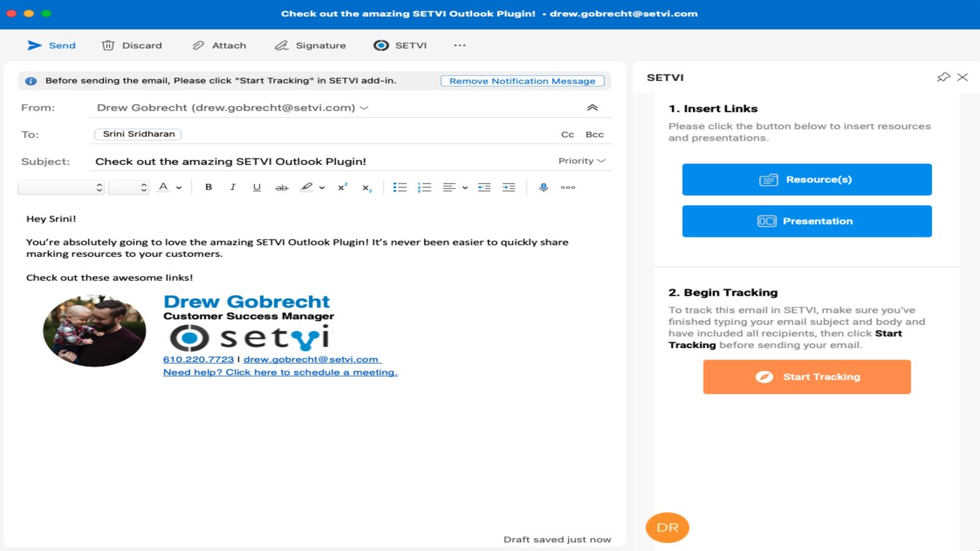Insert Resource(s) via SETVI panel
Screen dimensions: 980x551
click(x=807, y=179)
